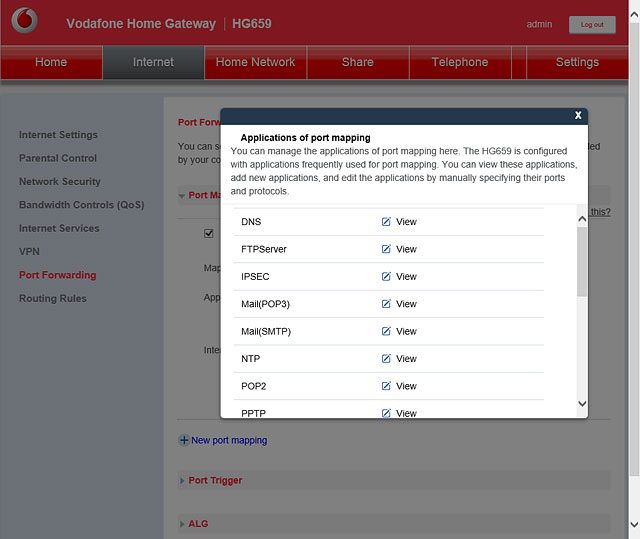Open View for POP2 application

click(406, 386)
